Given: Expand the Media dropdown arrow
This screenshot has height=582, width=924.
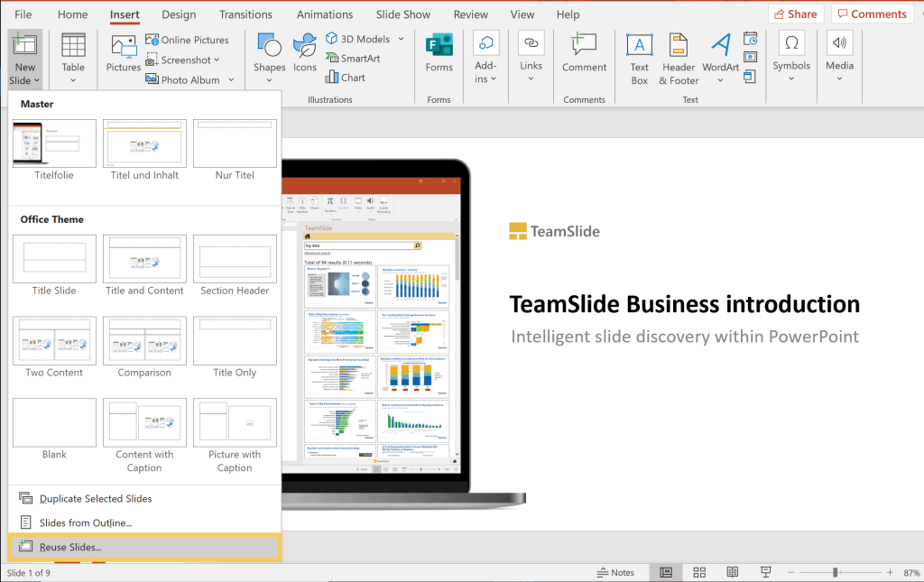Looking at the screenshot, I should [x=839, y=79].
